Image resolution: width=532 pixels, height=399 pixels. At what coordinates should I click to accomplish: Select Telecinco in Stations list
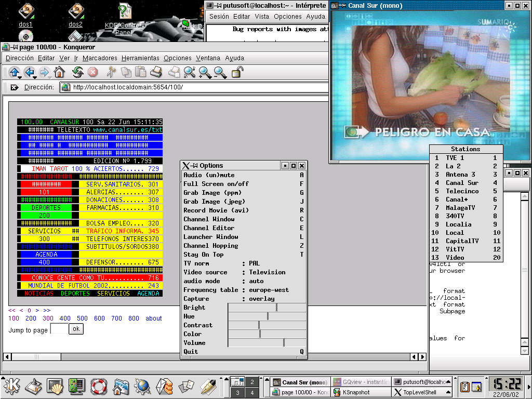click(465, 191)
